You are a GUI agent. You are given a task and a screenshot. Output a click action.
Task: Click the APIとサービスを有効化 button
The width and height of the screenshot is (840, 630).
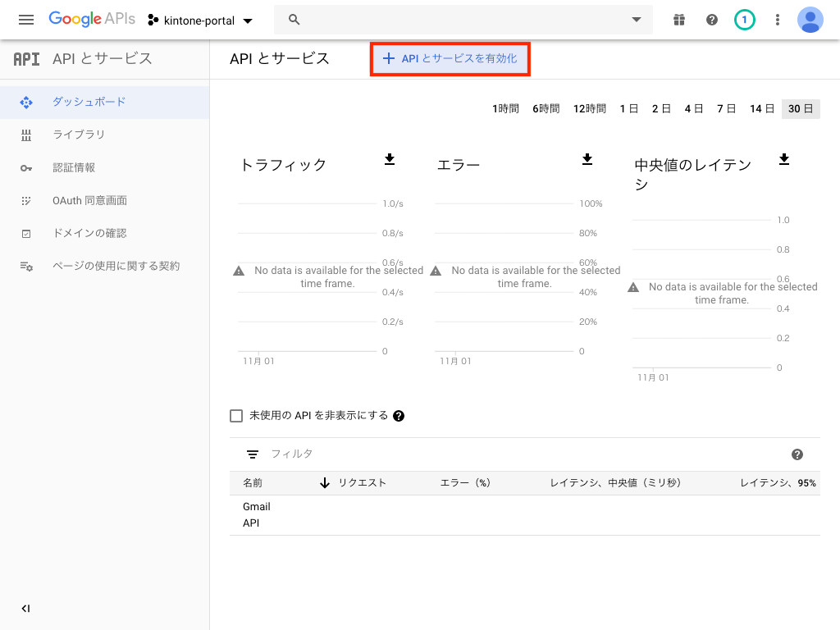tap(450, 59)
